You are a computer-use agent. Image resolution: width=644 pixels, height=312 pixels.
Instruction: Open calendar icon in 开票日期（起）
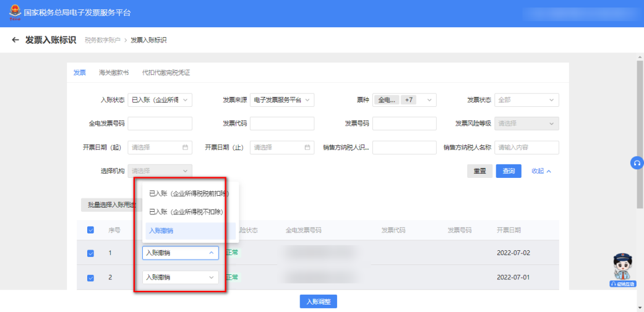185,147
